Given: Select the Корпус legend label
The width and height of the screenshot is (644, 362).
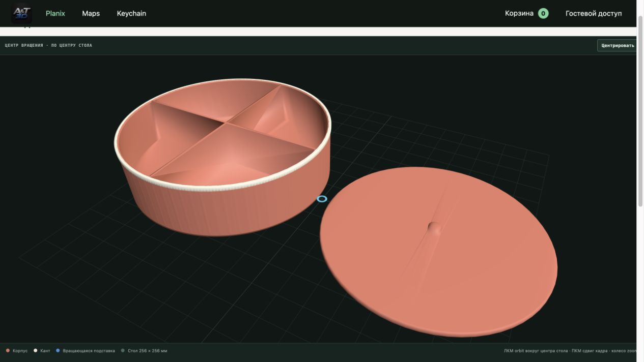Looking at the screenshot, I should 20,351.
